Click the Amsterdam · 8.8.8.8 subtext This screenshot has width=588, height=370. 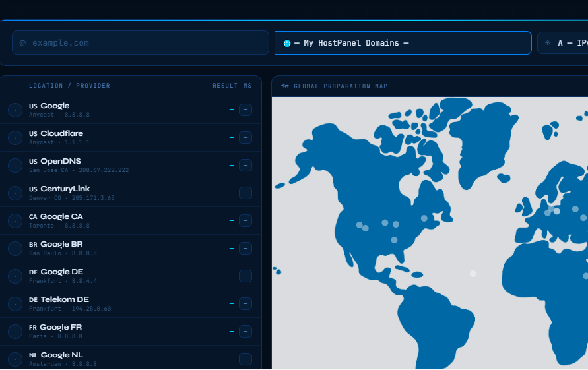click(63, 364)
